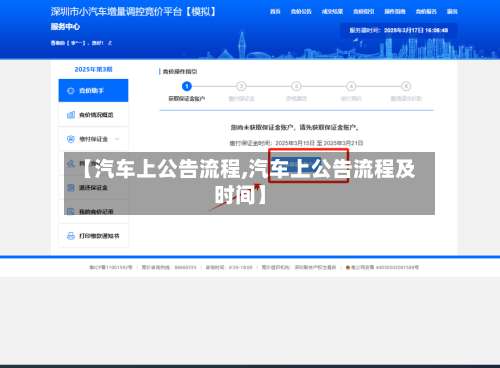Click the server time display in header

(399, 30)
